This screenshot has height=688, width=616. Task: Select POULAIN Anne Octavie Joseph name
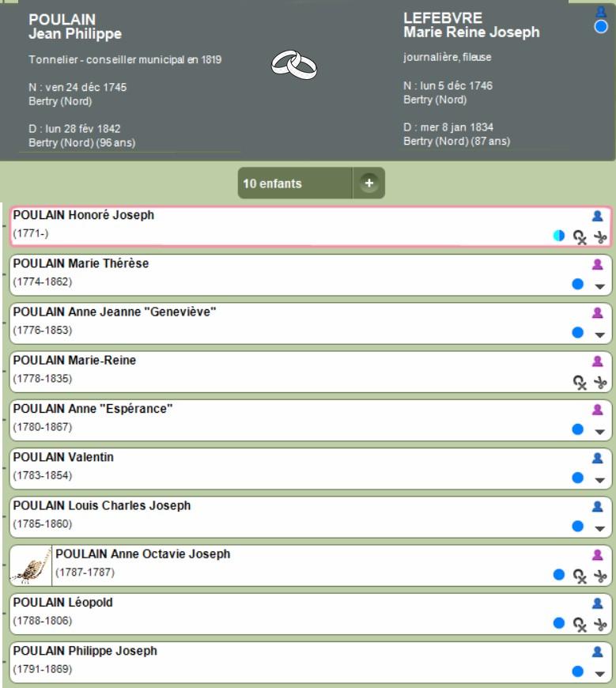tap(142, 554)
